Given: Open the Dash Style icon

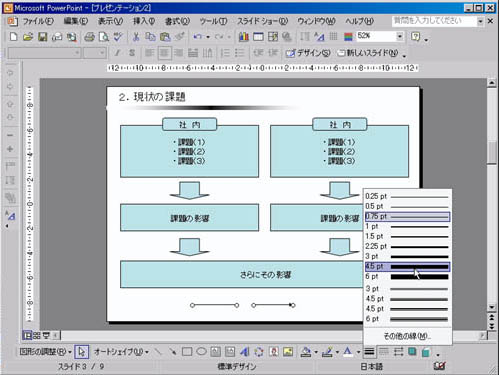Looking at the screenshot, I should tap(384, 351).
